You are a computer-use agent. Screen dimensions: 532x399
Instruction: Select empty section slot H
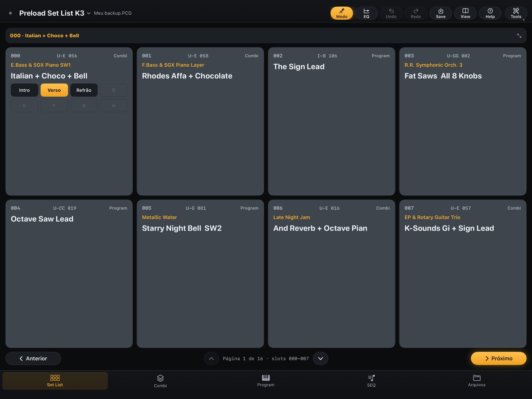(114, 106)
